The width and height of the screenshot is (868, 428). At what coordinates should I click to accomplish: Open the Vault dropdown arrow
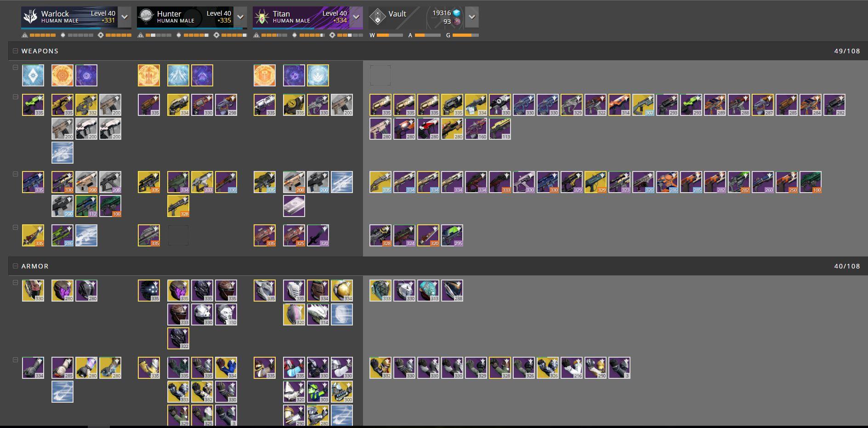[472, 17]
